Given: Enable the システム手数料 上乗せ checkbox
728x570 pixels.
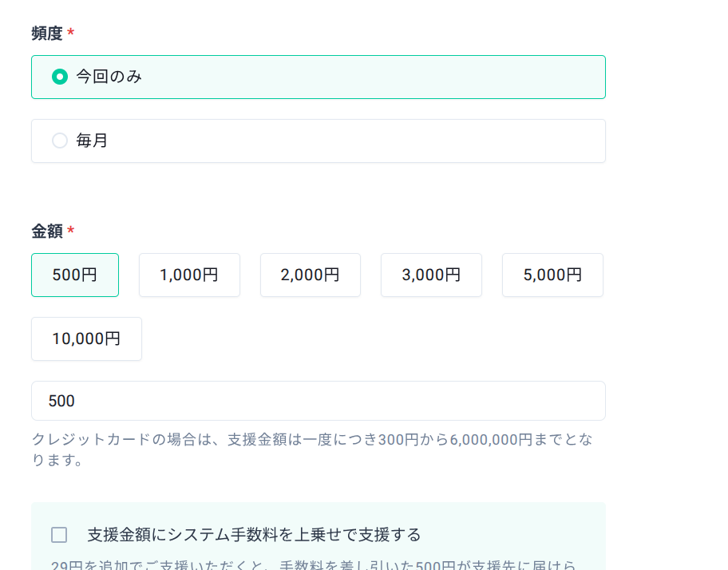Looking at the screenshot, I should coord(59,535).
